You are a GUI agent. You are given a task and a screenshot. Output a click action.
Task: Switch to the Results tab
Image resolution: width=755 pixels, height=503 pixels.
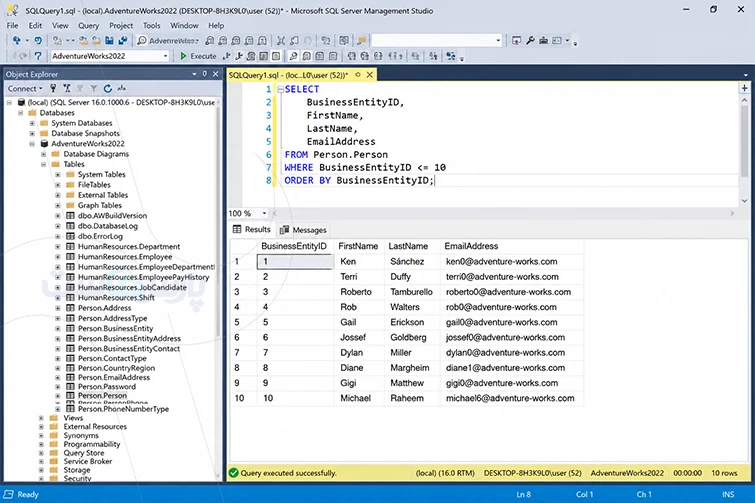(252, 230)
